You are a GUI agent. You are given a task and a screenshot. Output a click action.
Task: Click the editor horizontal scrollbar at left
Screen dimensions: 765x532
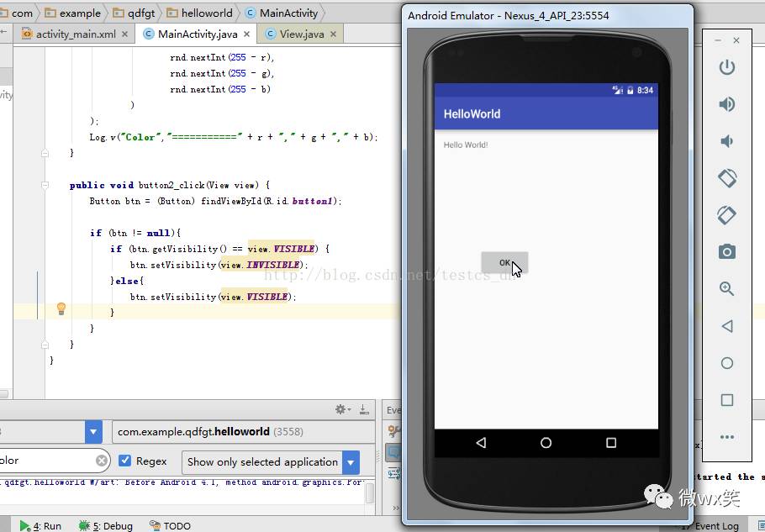pyautogui.click(x=4, y=393)
